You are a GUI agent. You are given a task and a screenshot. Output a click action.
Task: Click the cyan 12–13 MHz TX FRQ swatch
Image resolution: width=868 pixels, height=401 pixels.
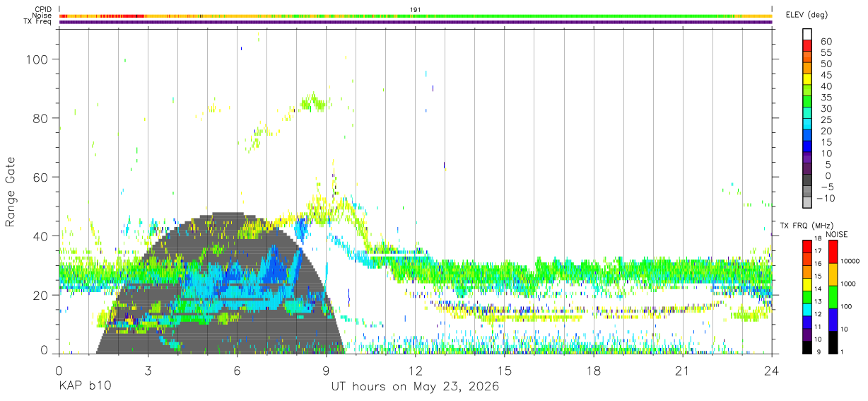point(807,308)
